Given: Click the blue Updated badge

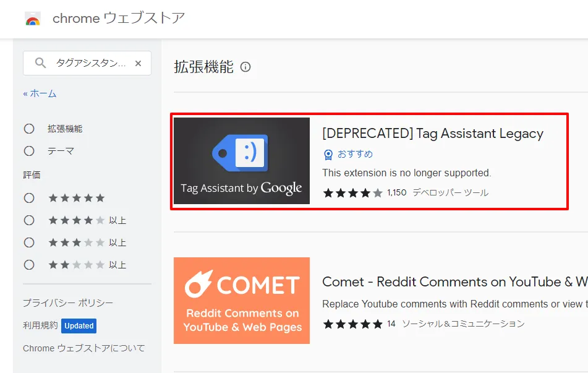Looking at the screenshot, I should 79,326.
